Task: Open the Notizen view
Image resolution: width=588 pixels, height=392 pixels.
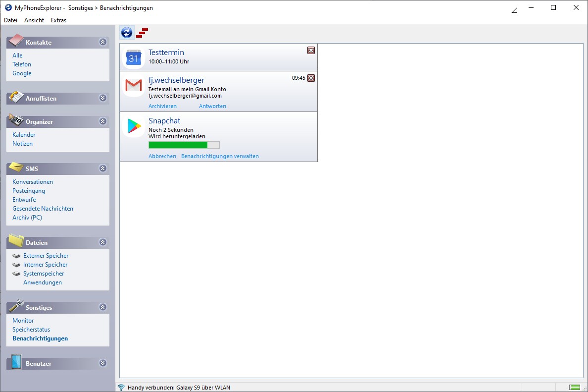Action: 22,144
